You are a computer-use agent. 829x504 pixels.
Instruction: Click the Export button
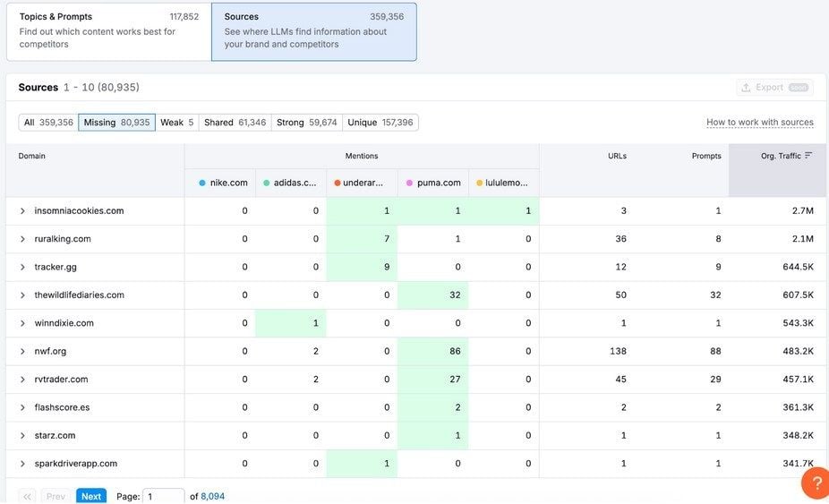pyautogui.click(x=774, y=87)
